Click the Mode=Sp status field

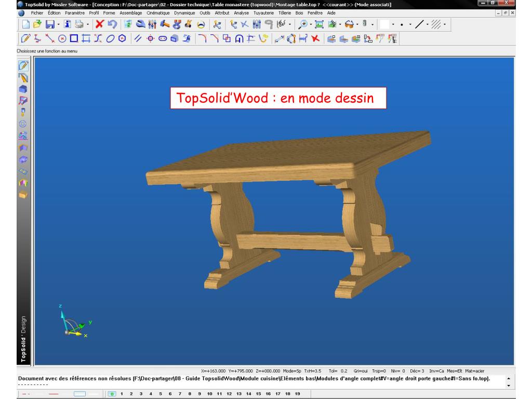292,371
